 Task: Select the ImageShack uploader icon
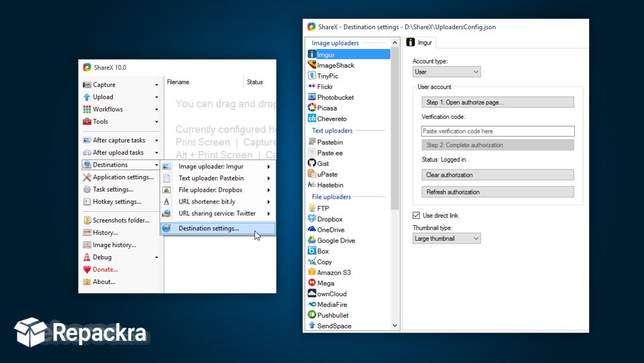(x=312, y=65)
